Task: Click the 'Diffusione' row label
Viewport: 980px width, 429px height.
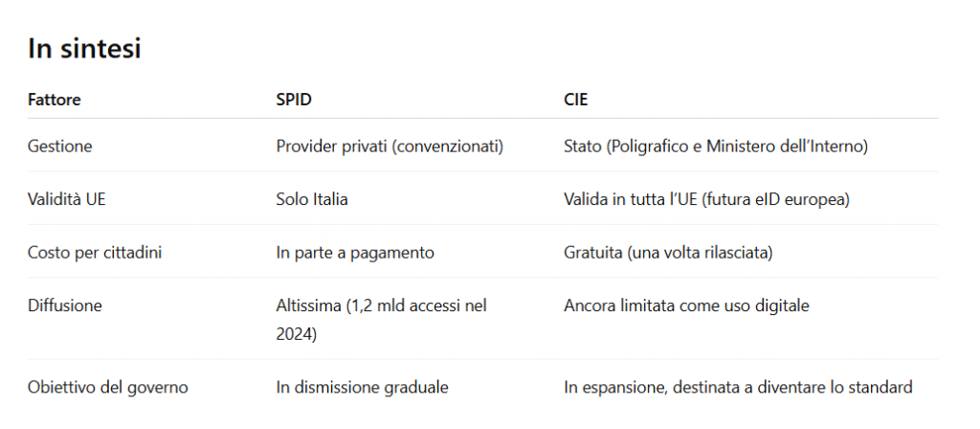Action: click(x=64, y=305)
